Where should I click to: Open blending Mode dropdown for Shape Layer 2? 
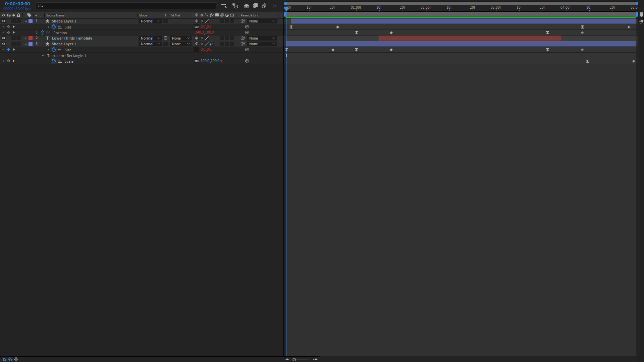point(150,21)
